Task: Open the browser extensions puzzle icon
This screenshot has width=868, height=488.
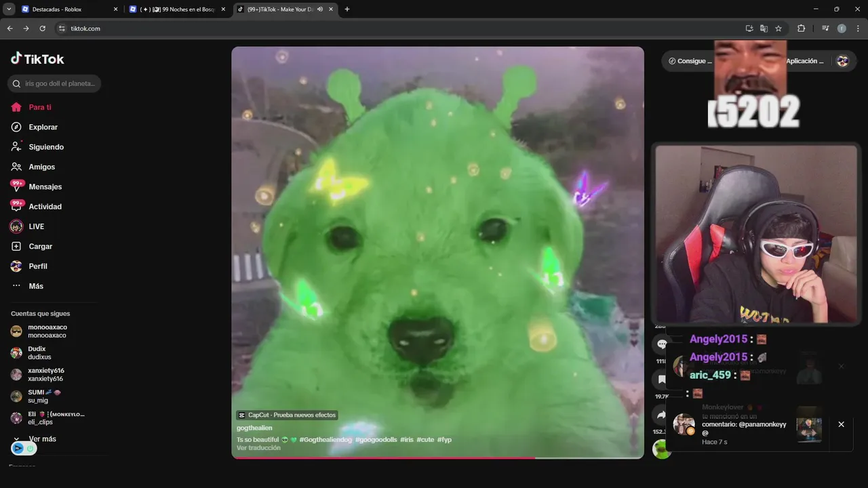Action: [801, 28]
